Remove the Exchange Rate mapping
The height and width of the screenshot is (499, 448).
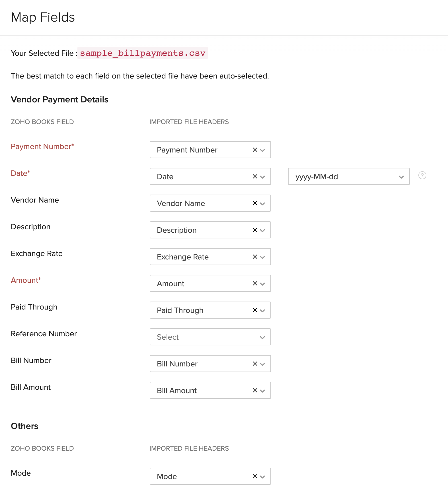(255, 257)
